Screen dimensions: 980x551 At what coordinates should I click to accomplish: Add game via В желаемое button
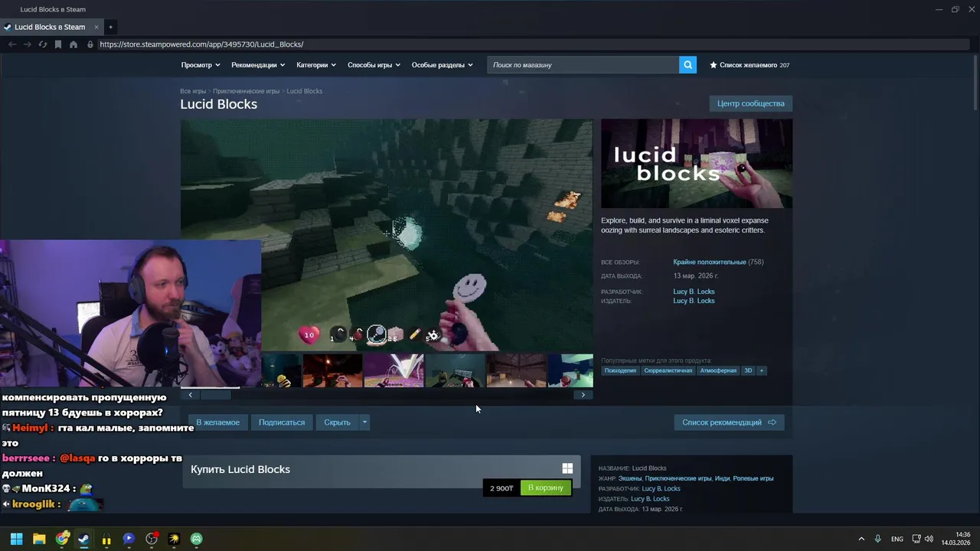click(x=217, y=422)
